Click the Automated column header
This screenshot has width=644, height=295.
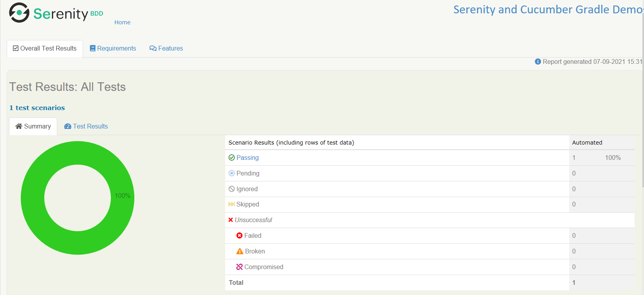(587, 143)
